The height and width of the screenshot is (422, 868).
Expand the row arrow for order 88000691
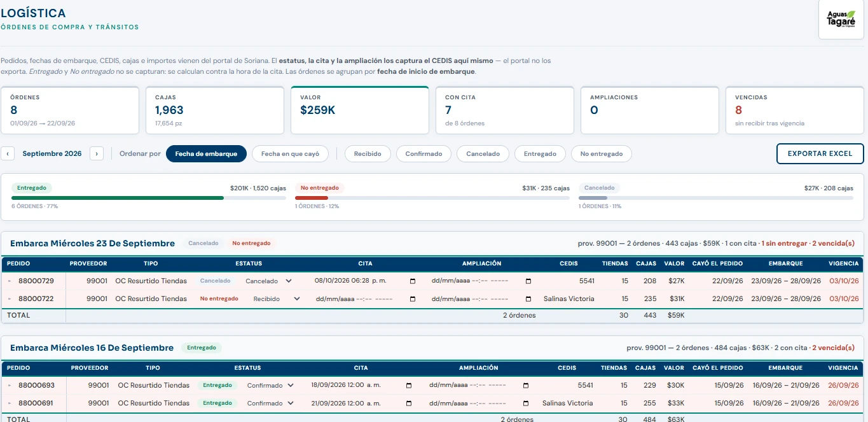10,404
